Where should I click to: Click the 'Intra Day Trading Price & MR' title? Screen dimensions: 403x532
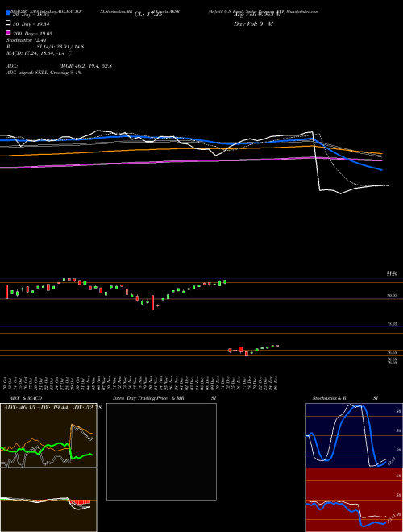click(148, 398)
